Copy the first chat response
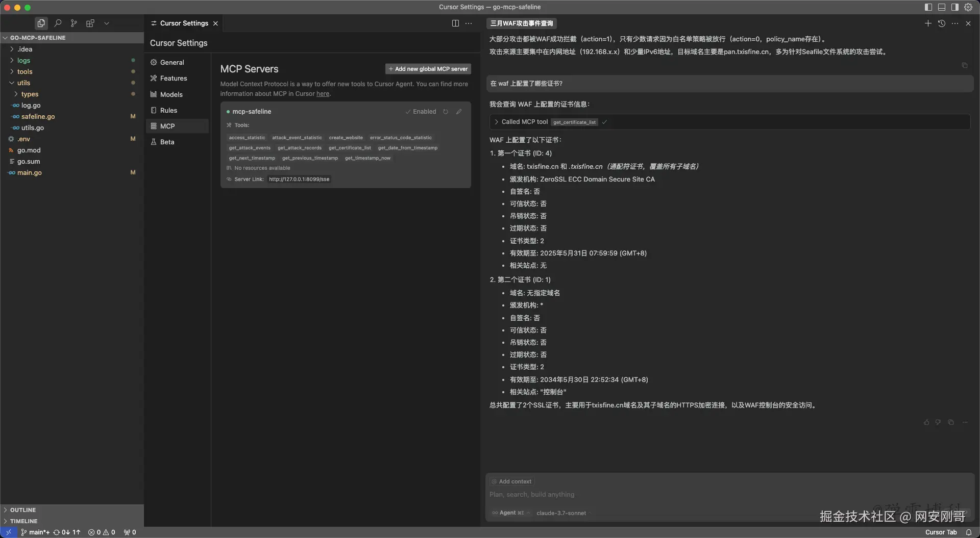 (964, 65)
